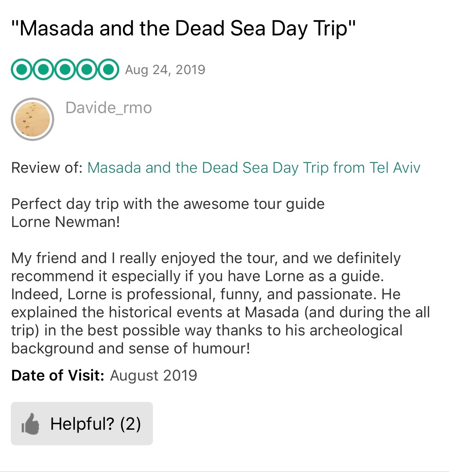Click the fifth green rating bubble
This screenshot has width=449, height=476.
[x=108, y=69]
